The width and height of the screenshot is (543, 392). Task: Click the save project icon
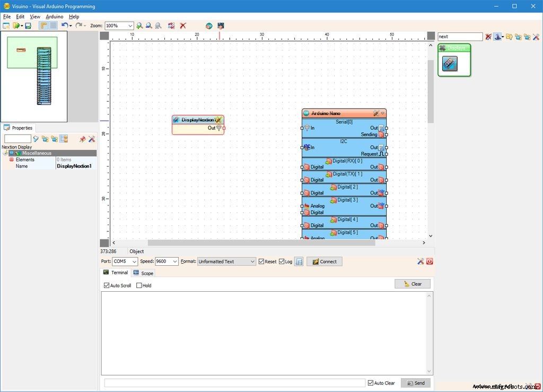[28, 25]
